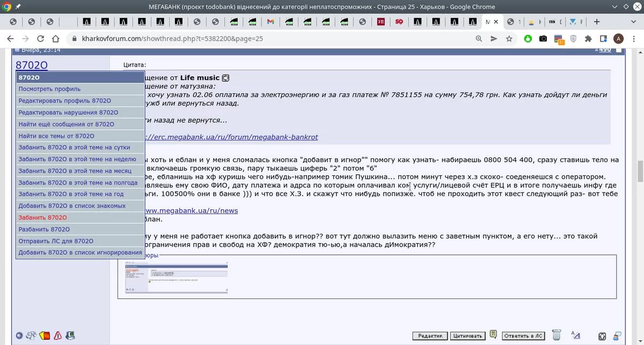Image resolution: width=644 pixels, height=345 pixels.
Task: Select 'Редактировать профиль 8702О'
Action: click(80, 101)
